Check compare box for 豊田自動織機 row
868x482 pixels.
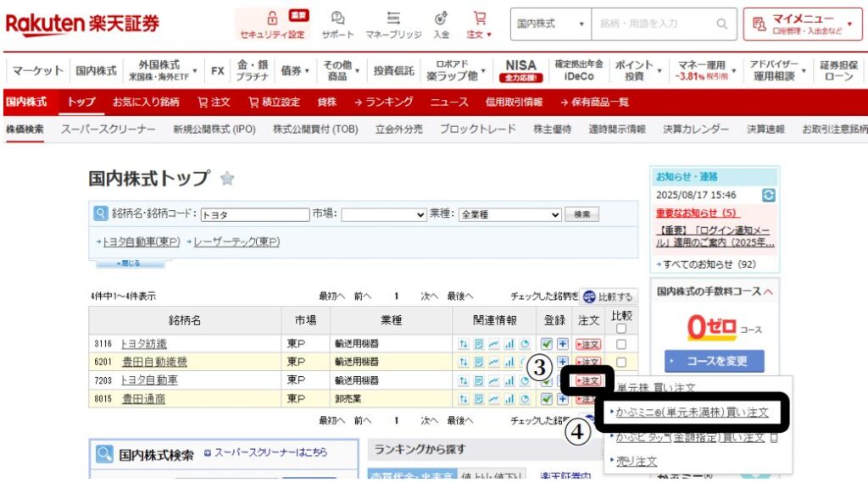[621, 363]
